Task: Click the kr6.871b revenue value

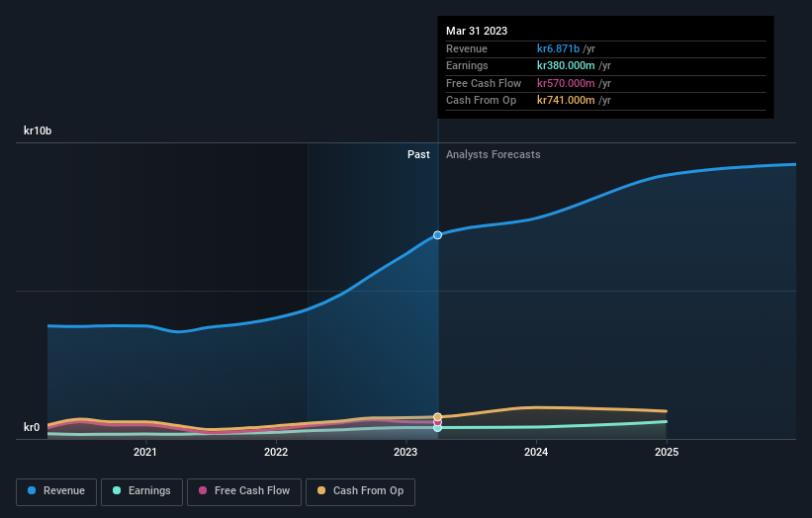Action: [x=558, y=48]
